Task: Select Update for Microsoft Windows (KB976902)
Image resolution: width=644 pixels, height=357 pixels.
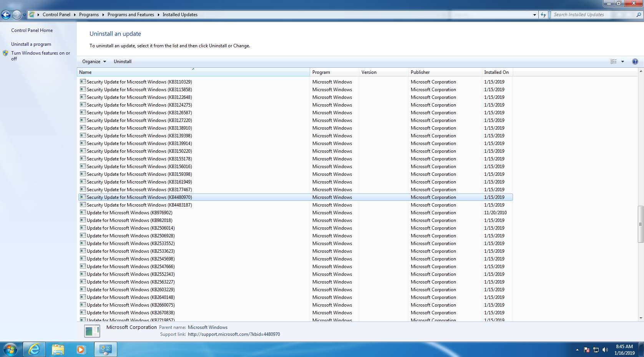Action: point(129,213)
